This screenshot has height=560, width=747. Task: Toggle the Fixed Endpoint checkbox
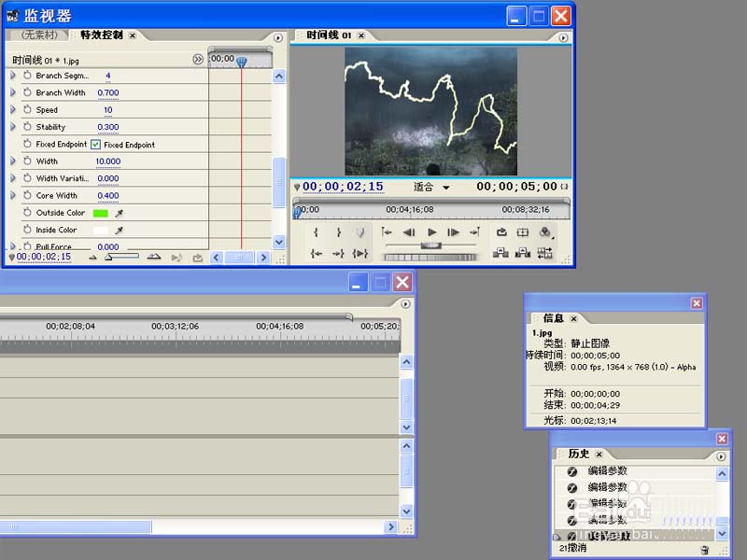pos(96,145)
